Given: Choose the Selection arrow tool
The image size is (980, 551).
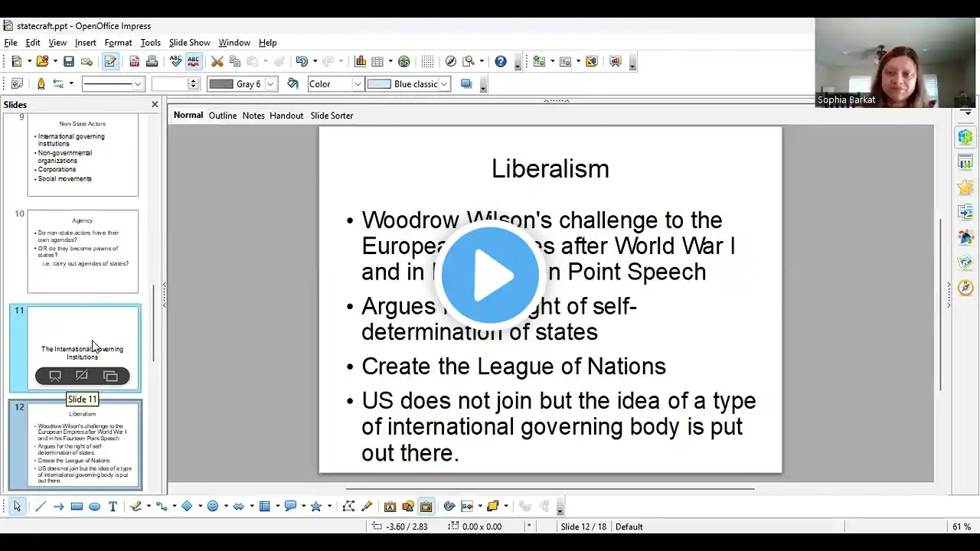Looking at the screenshot, I should pyautogui.click(x=17, y=506).
